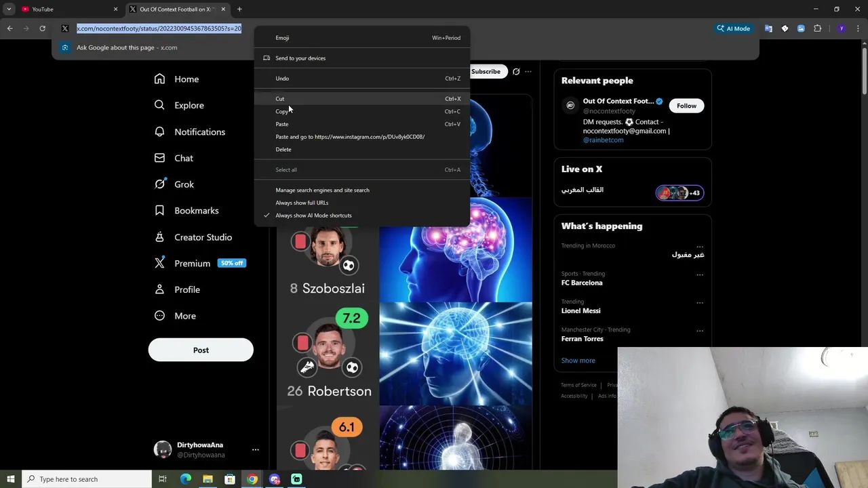Viewport: 868px width, 488px height.
Task: Go back with browser back arrow
Action: tap(9, 28)
